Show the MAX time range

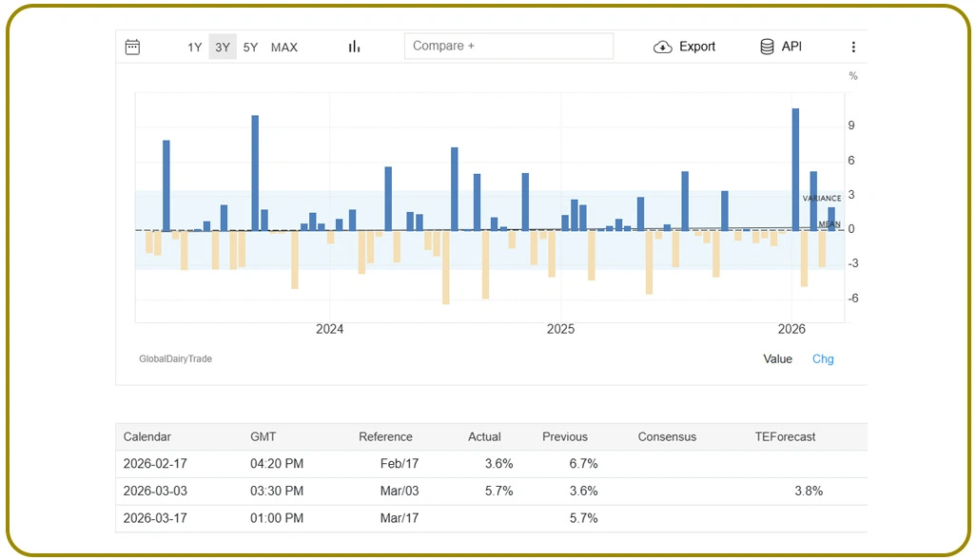(283, 47)
